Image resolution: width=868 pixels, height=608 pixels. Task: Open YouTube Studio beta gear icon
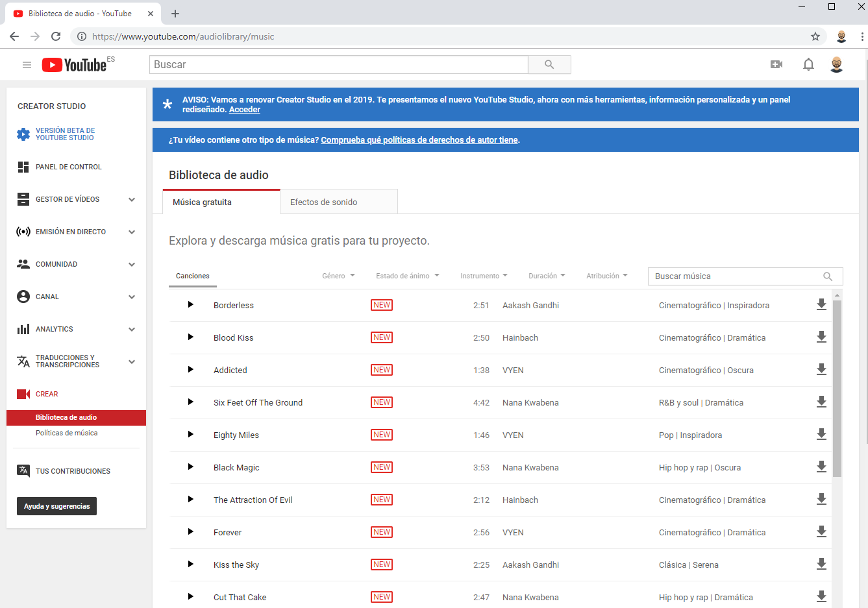pyautogui.click(x=23, y=134)
